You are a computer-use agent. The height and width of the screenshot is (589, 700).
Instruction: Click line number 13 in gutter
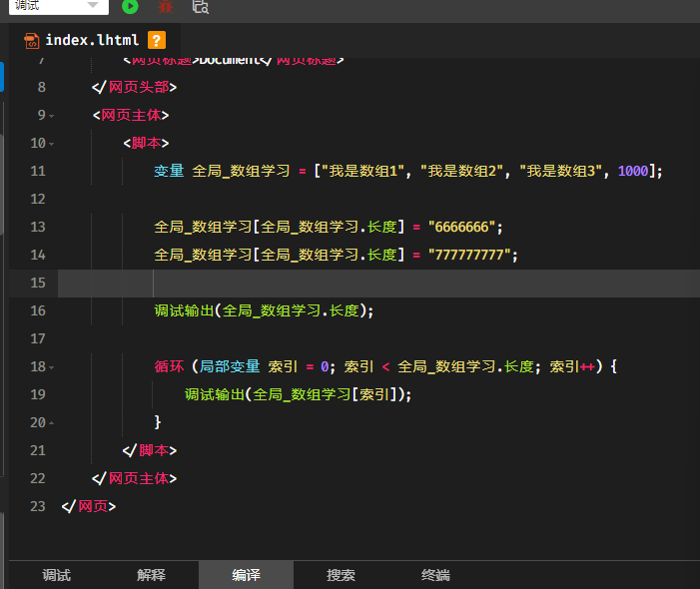tap(38, 227)
